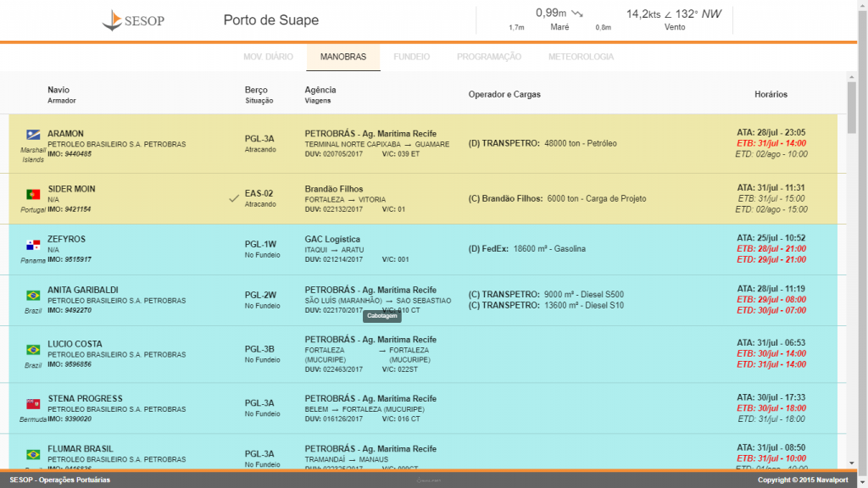Switch to the FUNDEIO tab
This screenshot has width=868, height=488.
(411, 57)
